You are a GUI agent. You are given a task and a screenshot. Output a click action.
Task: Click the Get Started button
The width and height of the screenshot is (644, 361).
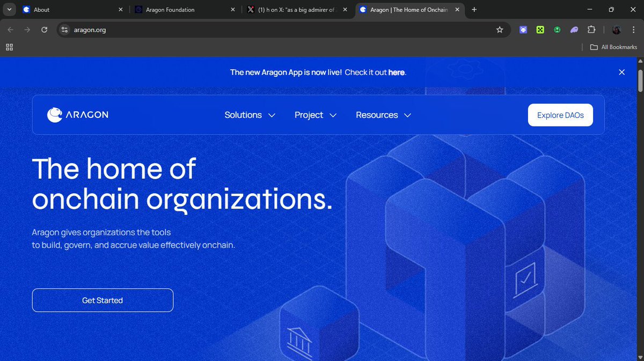click(x=103, y=300)
